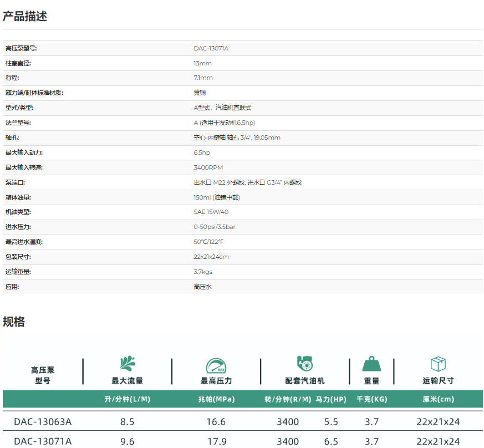Click the water splash max flow icon
Screen dimensions: 484x448
pyautogui.click(x=128, y=364)
